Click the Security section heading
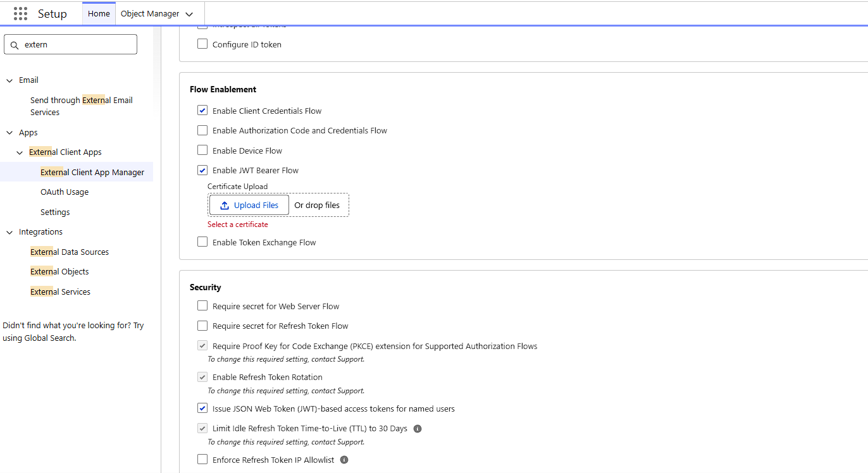The width and height of the screenshot is (868, 473). coord(206,287)
